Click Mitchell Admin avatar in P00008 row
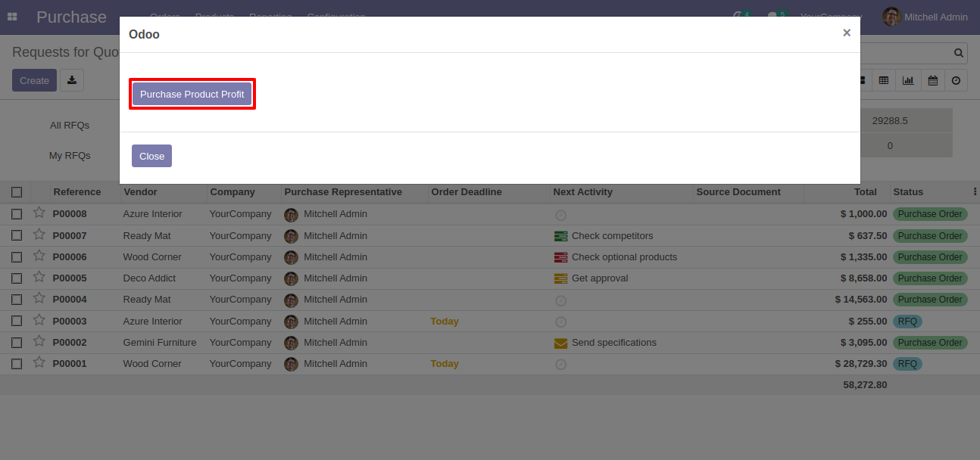 tap(291, 214)
